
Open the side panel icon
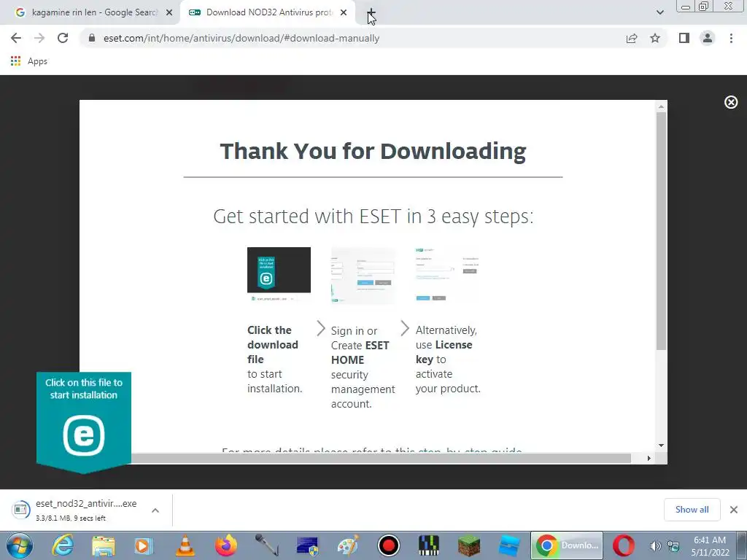pos(684,38)
